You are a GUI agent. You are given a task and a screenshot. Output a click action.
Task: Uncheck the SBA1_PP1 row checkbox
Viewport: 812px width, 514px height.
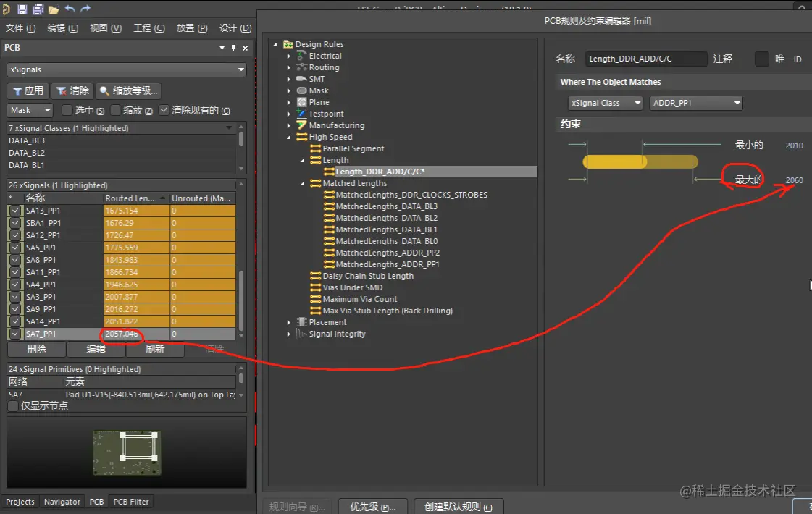tap(15, 223)
